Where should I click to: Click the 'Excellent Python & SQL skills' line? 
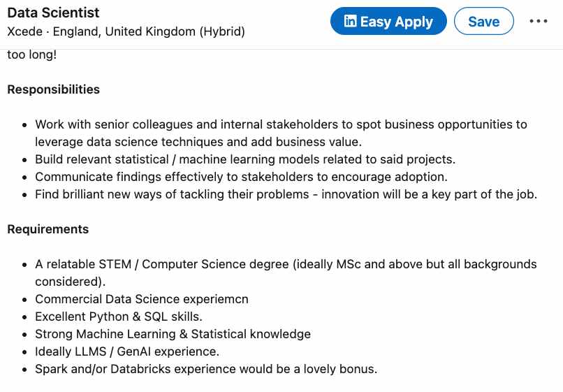pyautogui.click(x=119, y=317)
